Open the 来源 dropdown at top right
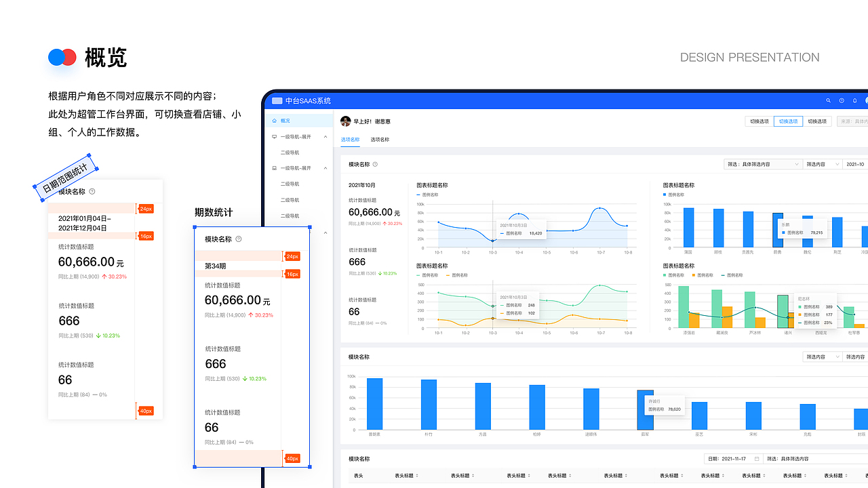 (852, 121)
